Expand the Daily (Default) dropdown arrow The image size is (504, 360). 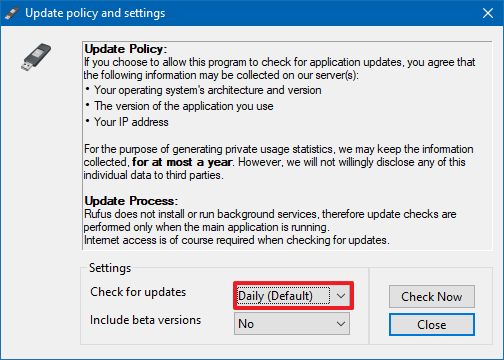tap(340, 296)
